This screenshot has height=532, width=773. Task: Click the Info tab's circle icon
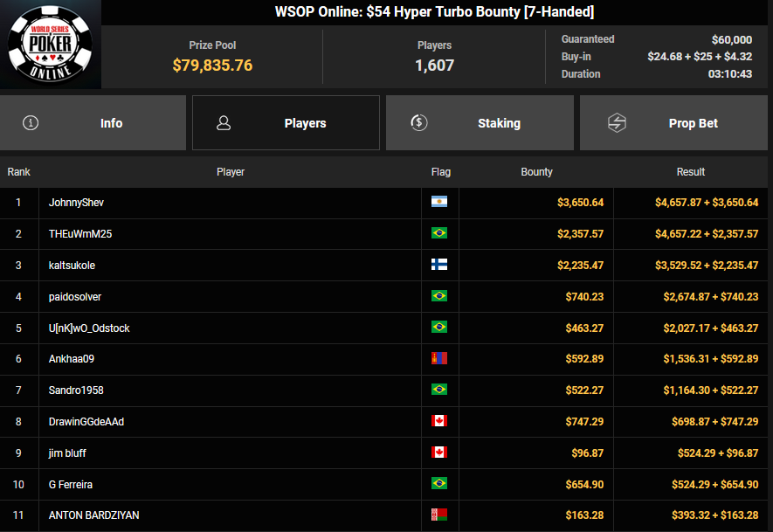click(31, 123)
